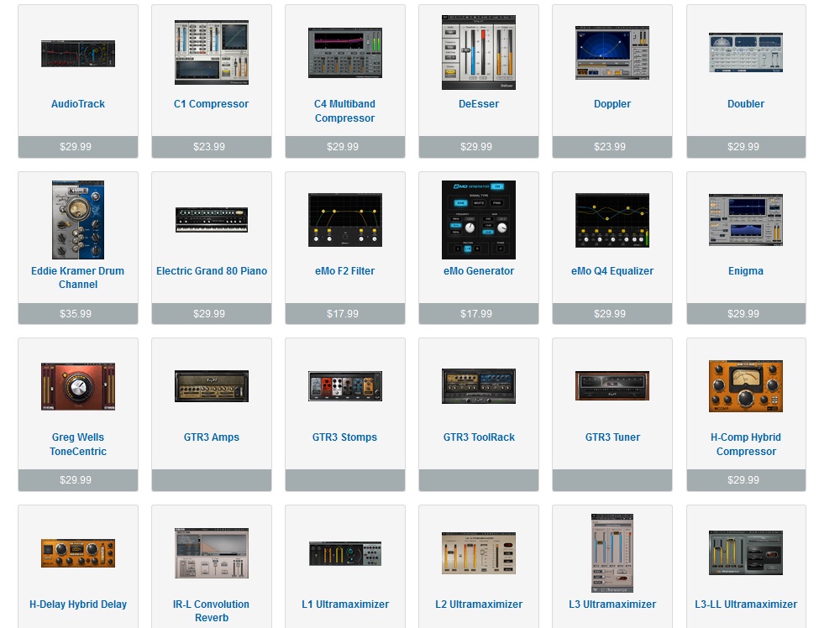
Task: Click the IR-L Convolution Reverb image
Action: pos(212,553)
